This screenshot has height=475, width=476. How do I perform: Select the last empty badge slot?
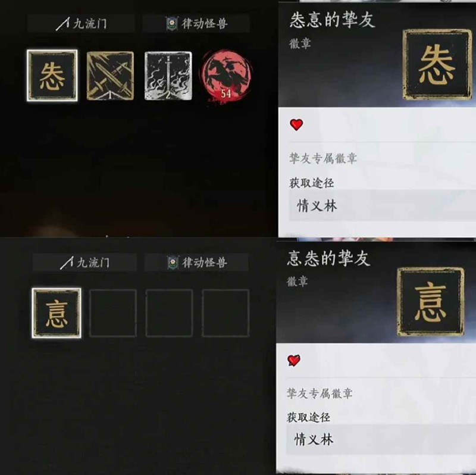[x=226, y=313]
